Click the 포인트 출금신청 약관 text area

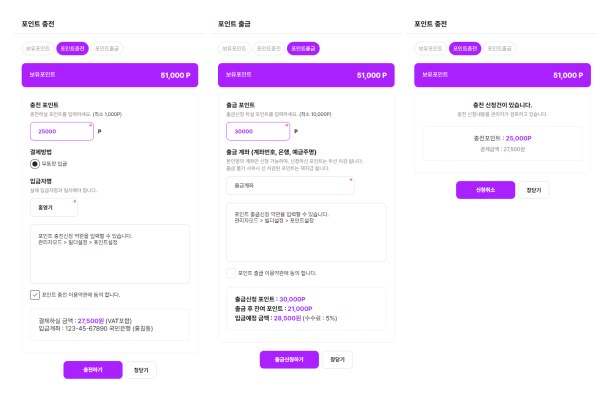click(x=306, y=232)
